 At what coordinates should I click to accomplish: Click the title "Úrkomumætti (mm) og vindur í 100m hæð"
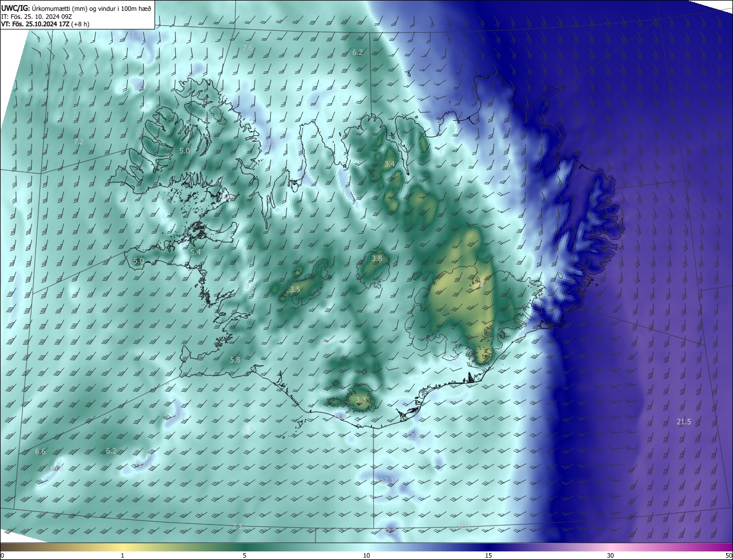[92, 7]
